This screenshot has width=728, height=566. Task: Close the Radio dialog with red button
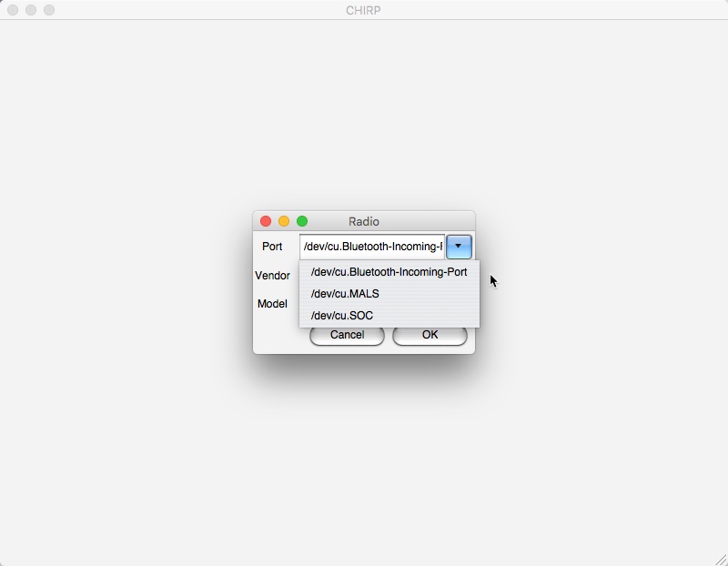point(266,221)
